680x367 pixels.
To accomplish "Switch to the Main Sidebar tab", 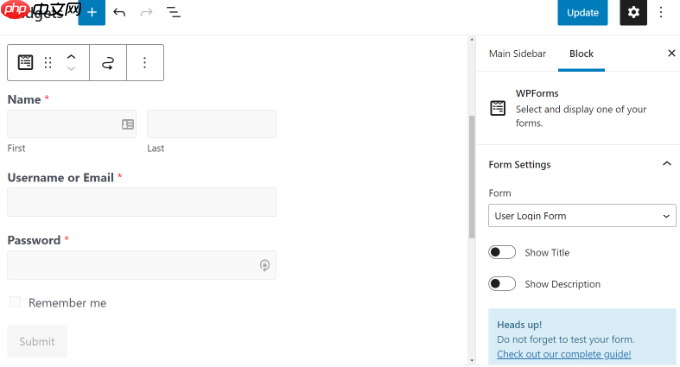I will click(517, 53).
